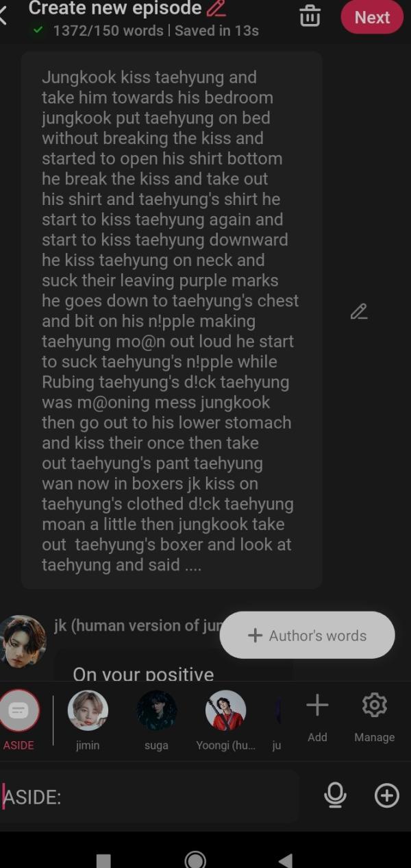Select the partially visible ju character

pyautogui.click(x=277, y=720)
